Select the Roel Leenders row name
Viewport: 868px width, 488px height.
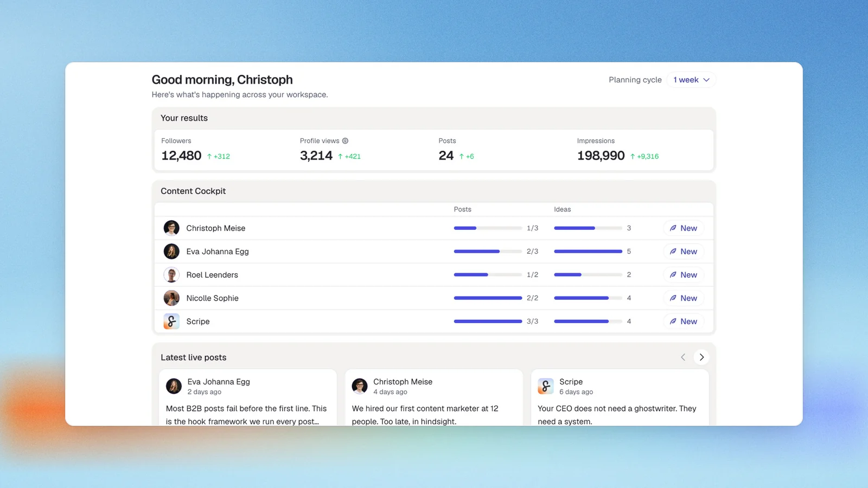tap(212, 275)
